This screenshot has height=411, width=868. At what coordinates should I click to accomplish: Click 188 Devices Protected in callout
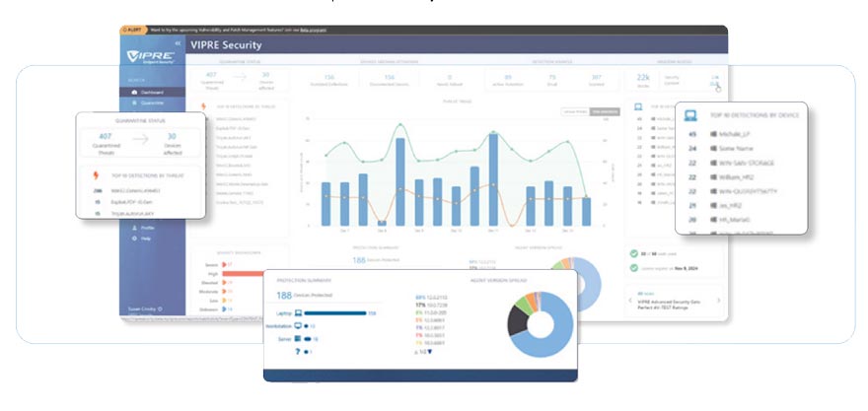[305, 296]
